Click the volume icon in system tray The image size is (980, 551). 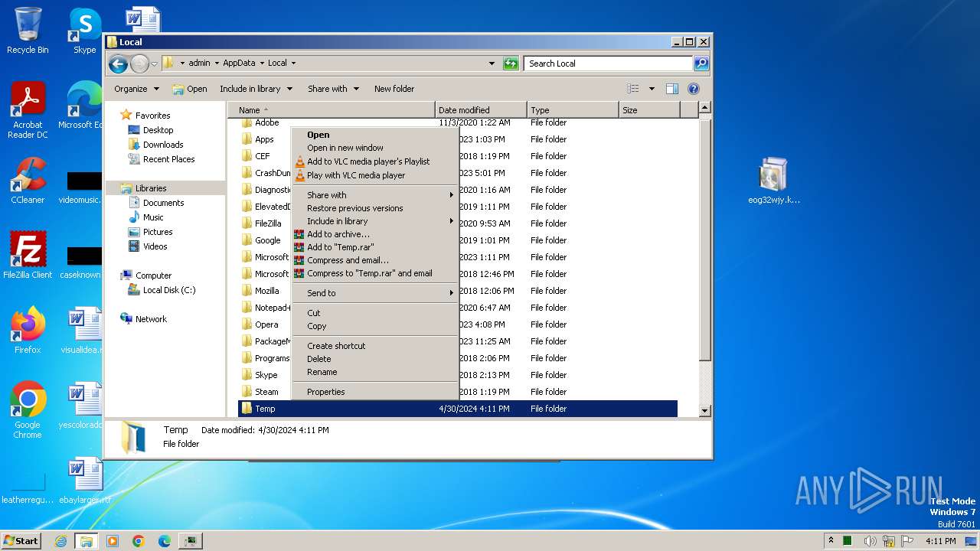pos(870,541)
